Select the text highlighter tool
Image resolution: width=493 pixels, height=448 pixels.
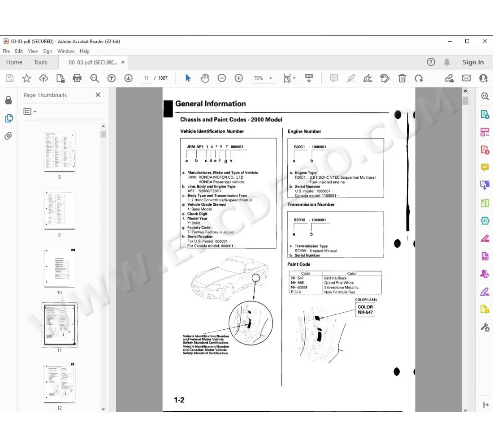(x=351, y=78)
